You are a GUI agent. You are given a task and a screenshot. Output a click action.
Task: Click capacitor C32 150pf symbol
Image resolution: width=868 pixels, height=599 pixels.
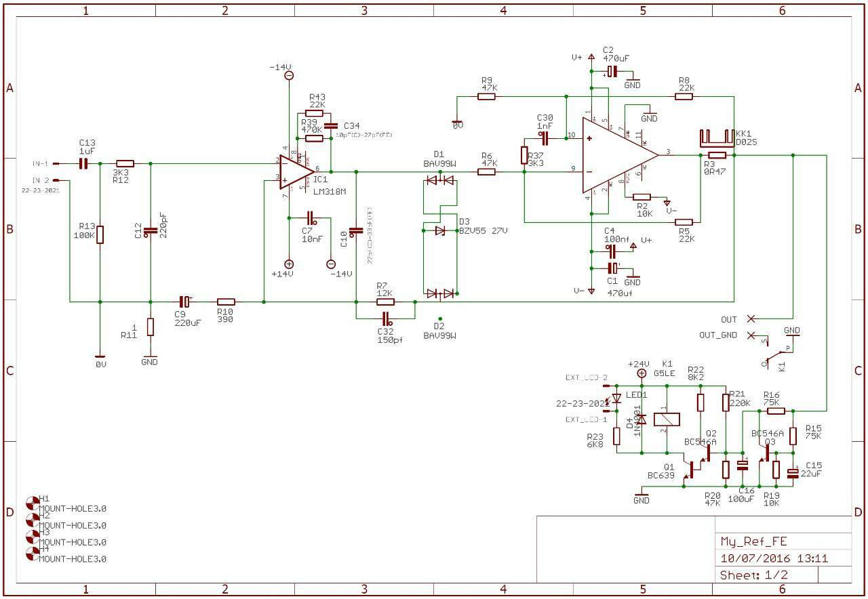[387, 318]
